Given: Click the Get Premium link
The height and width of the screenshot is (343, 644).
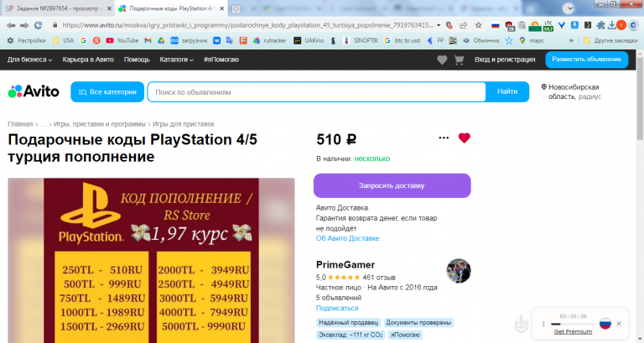Looking at the screenshot, I should pyautogui.click(x=573, y=331).
